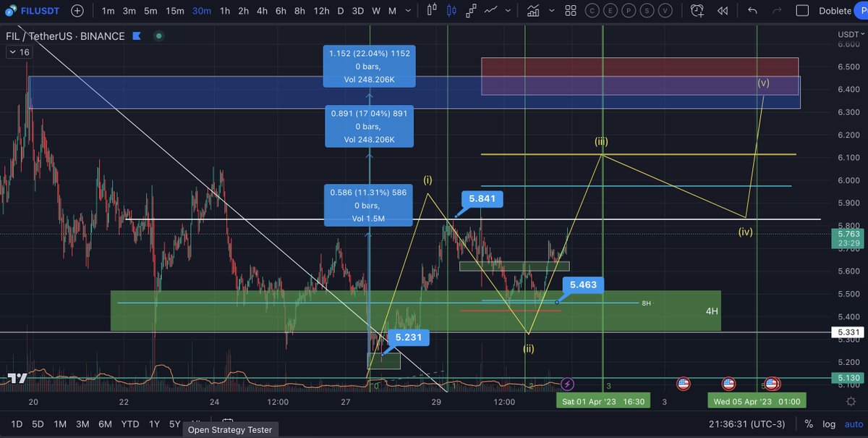Screen dimensions: 868x438
Task: Open the indicator templates grid icon
Action: (570, 11)
